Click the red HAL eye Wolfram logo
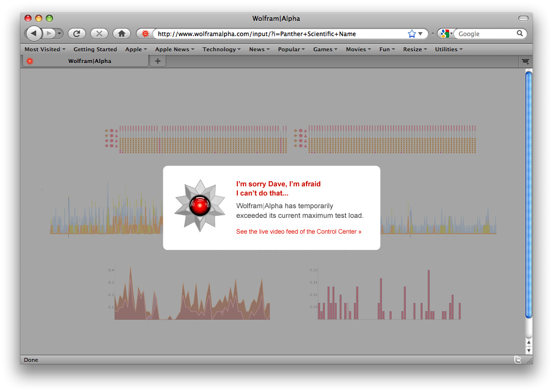This screenshot has width=553, height=392. 200,206
